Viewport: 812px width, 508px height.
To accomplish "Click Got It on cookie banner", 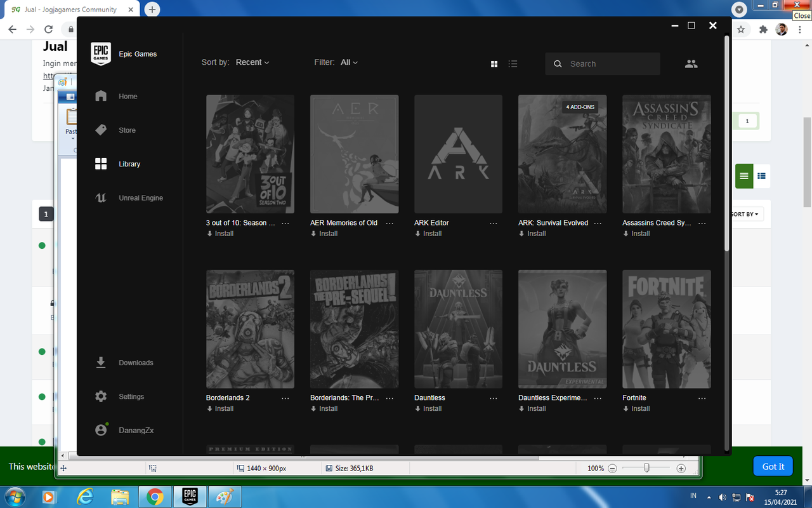I will (773, 466).
